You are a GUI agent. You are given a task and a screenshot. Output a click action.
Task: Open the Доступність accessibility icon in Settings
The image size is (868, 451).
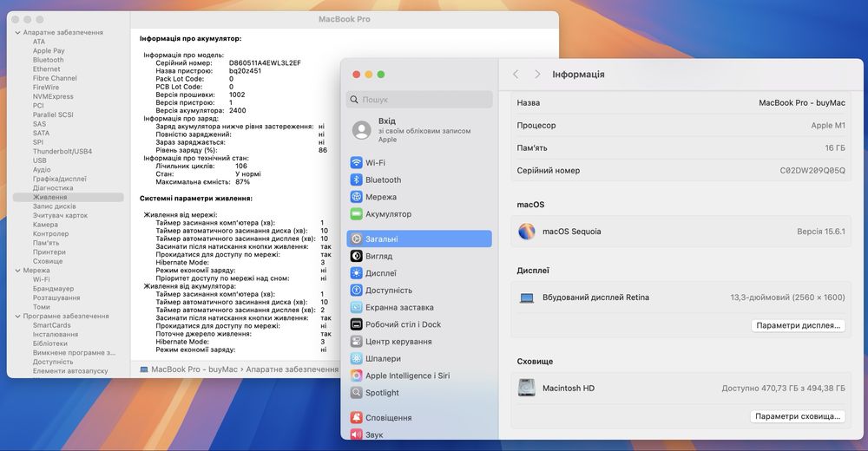point(357,291)
